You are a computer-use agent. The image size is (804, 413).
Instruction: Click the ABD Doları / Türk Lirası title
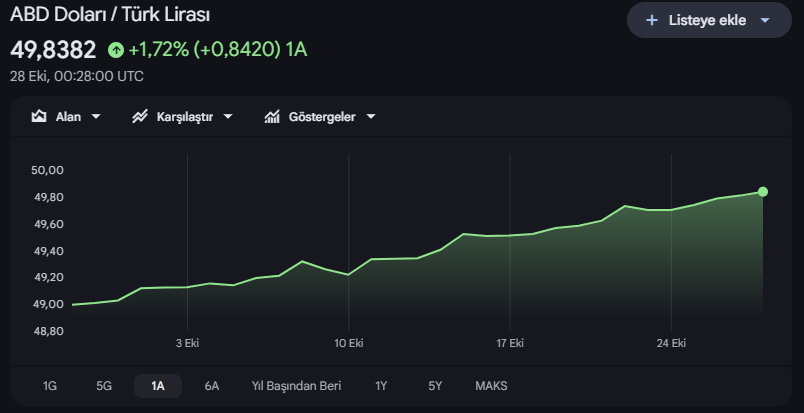coord(110,15)
